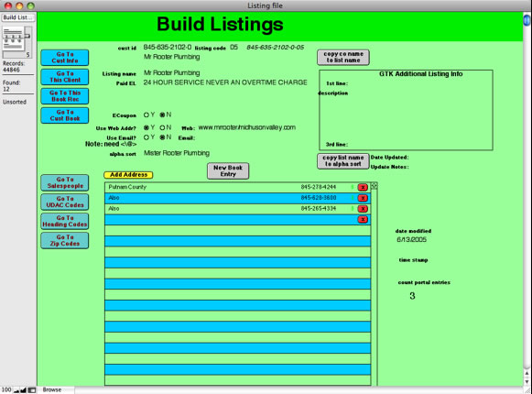Screen dimensions: 532x394
Task: Delete the Putnam County row with red x
Action: [363, 187]
